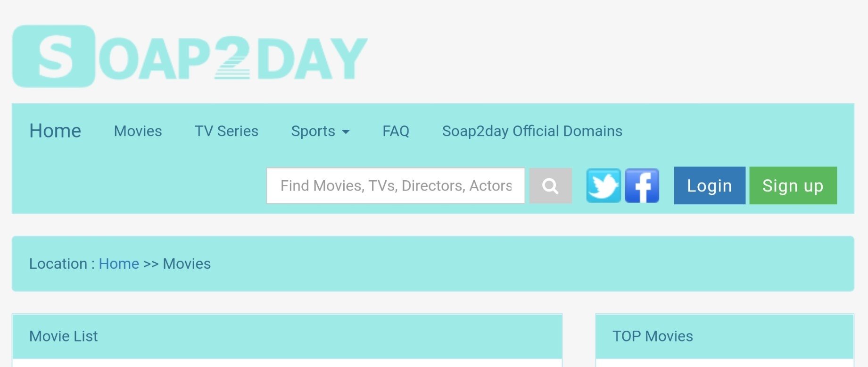This screenshot has height=367, width=868.
Task: Select TV Series in the navbar
Action: (226, 131)
